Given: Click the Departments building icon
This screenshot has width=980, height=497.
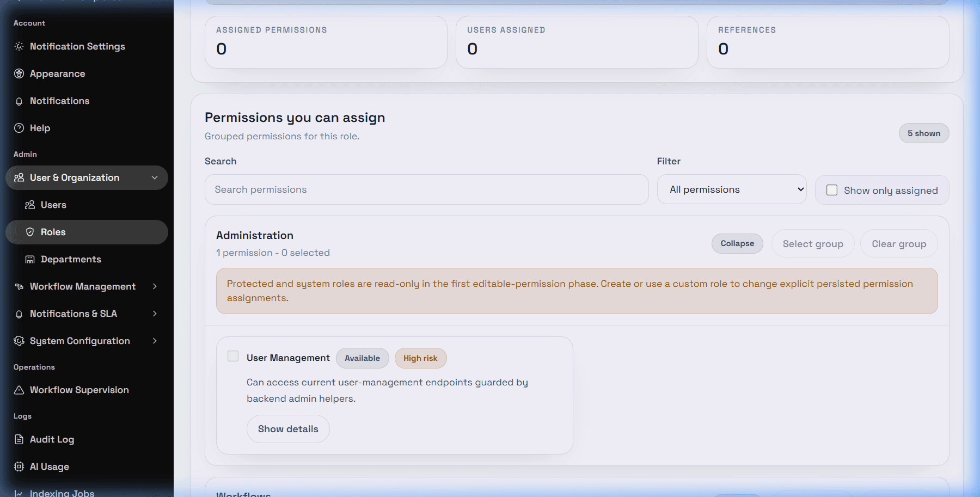Looking at the screenshot, I should pos(30,259).
